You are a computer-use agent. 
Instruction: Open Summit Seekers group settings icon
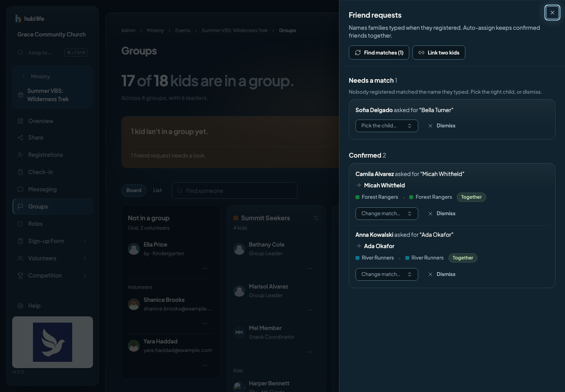pos(316,218)
